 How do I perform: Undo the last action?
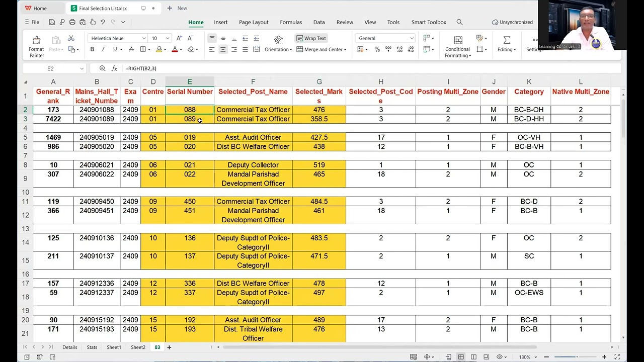click(103, 22)
